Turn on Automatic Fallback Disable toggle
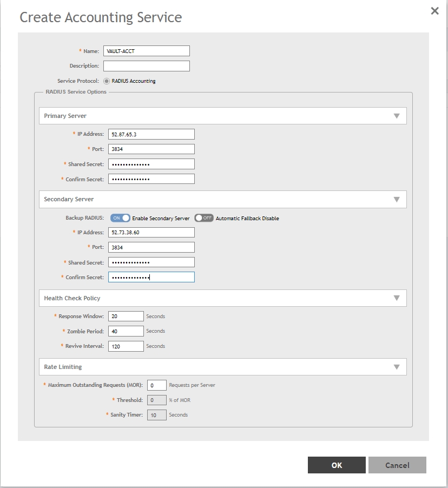Screen dimensions: 448x488 pyautogui.click(x=204, y=218)
